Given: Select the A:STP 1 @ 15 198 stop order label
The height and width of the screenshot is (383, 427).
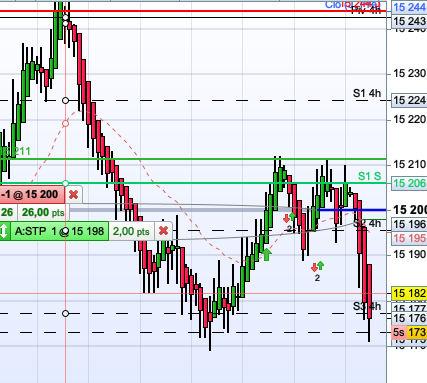Looking at the screenshot, I should tap(59, 231).
